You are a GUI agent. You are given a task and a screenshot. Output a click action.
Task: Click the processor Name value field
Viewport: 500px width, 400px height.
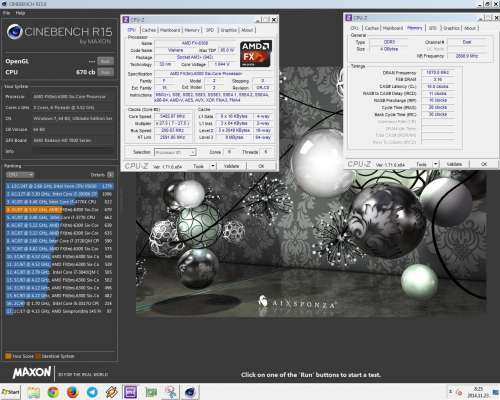(195, 43)
